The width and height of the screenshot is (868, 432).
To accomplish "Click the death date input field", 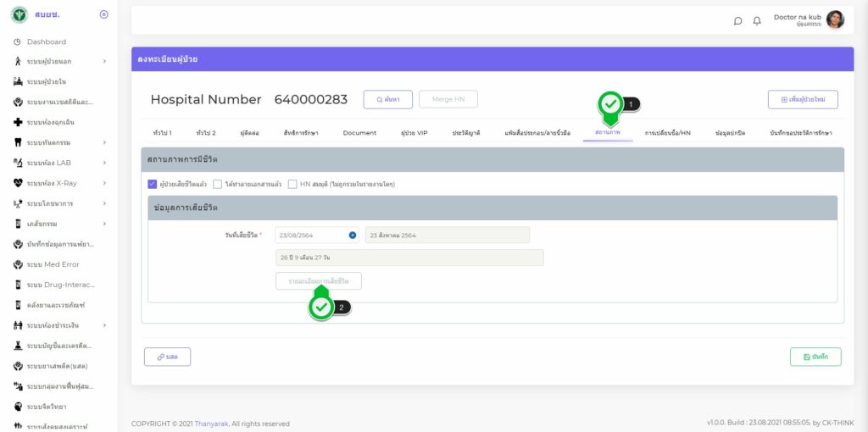I will tap(310, 235).
